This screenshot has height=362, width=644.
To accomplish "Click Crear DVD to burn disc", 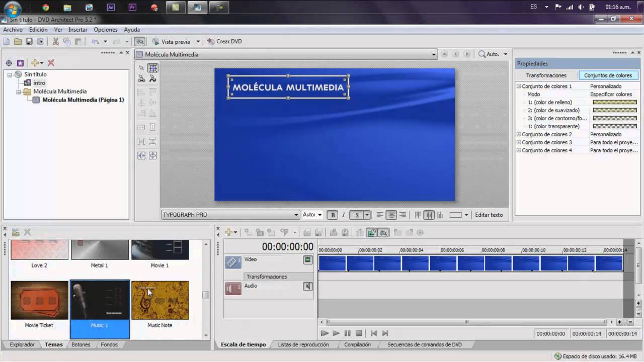I will (224, 42).
